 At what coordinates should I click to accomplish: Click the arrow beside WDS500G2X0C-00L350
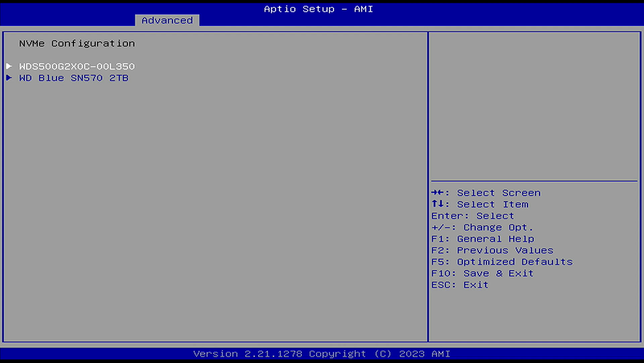point(9,66)
